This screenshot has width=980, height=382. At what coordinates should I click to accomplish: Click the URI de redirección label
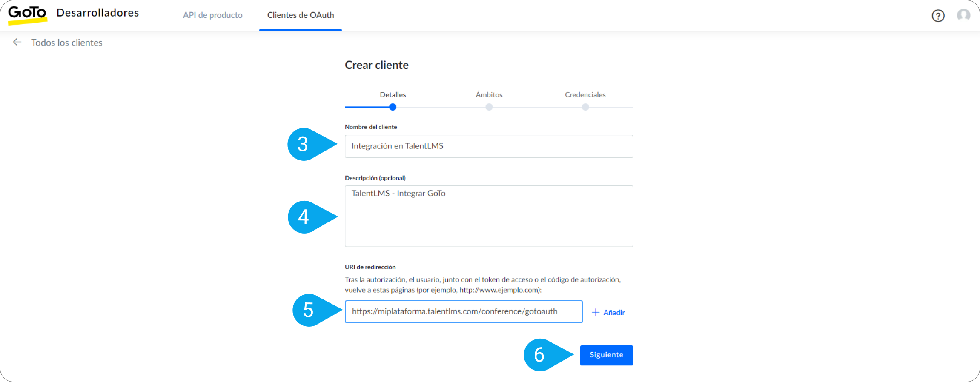(370, 267)
